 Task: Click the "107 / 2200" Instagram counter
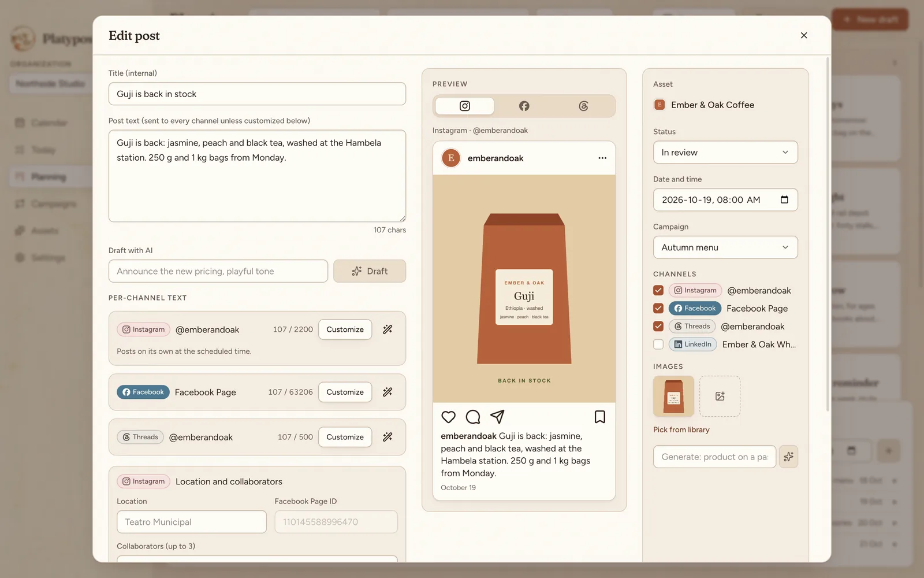point(293,329)
